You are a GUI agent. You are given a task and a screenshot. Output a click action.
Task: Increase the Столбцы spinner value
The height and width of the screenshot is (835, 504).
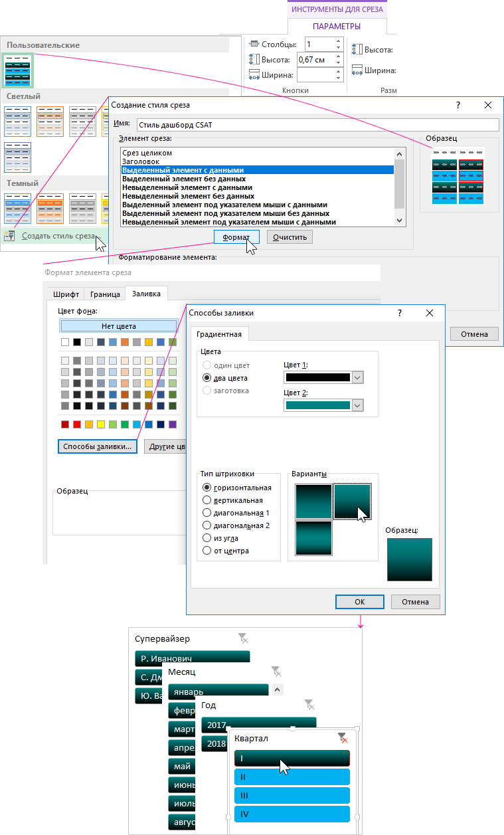tap(339, 41)
